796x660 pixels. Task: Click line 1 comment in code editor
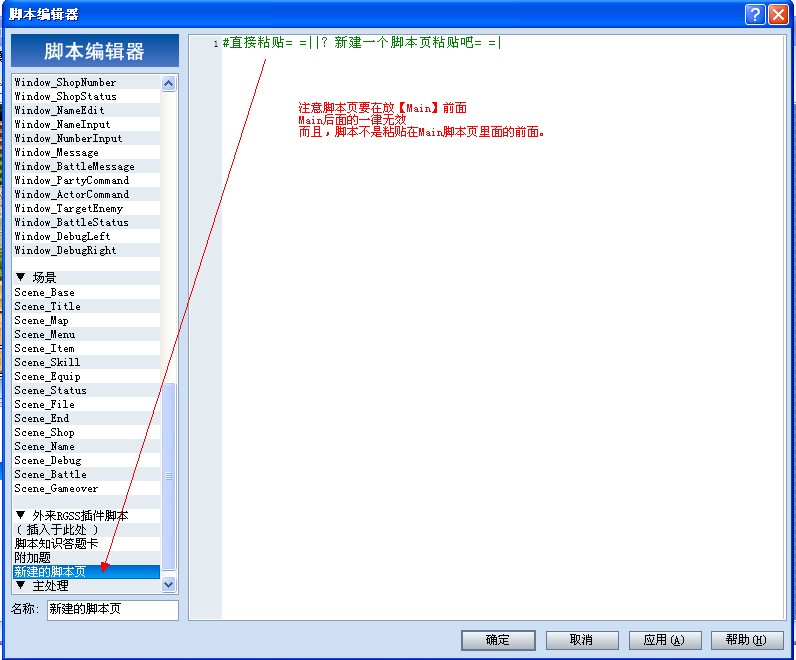pos(361,43)
